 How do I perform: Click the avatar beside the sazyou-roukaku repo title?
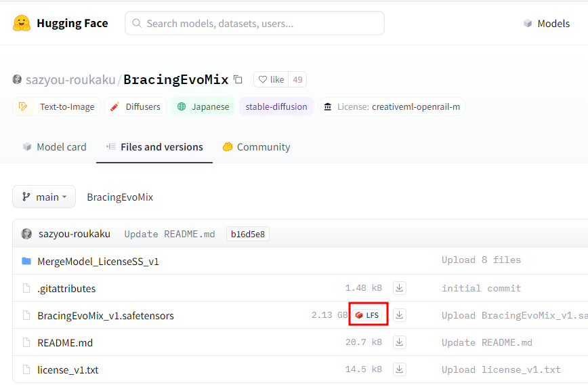pyautogui.click(x=17, y=79)
